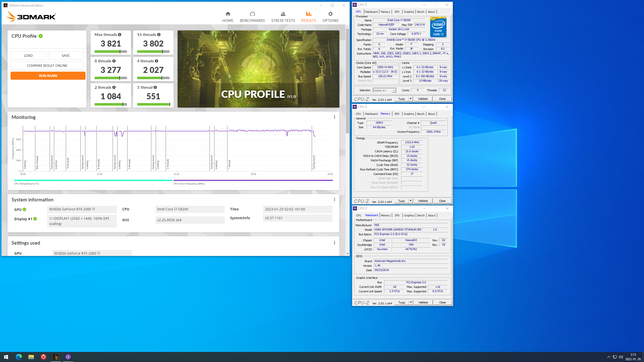Expand Tools dropdown arrow in top CPU-Z

(x=411, y=99)
